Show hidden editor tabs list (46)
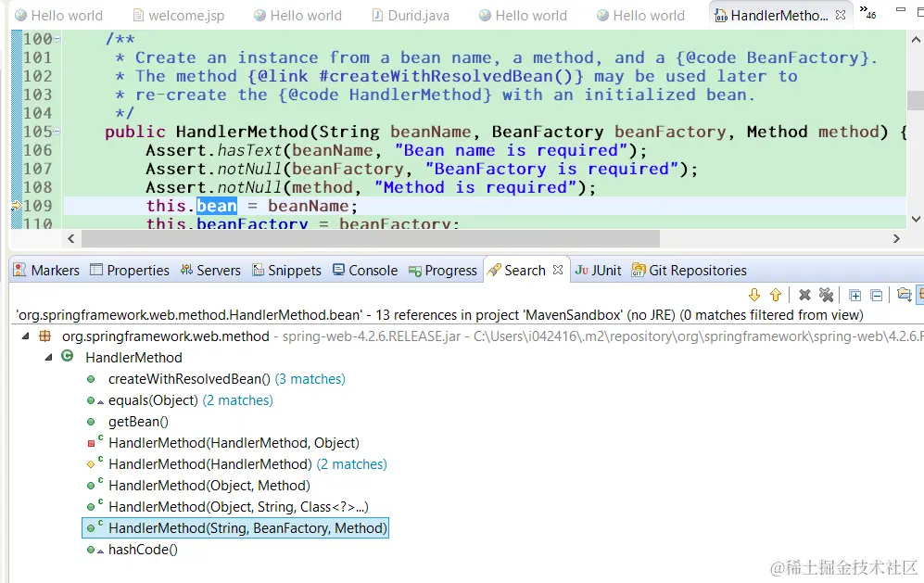924x583 pixels. (x=867, y=12)
